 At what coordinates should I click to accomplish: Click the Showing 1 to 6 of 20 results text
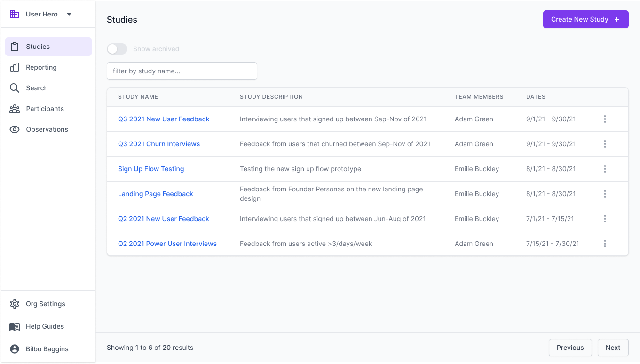tap(150, 348)
